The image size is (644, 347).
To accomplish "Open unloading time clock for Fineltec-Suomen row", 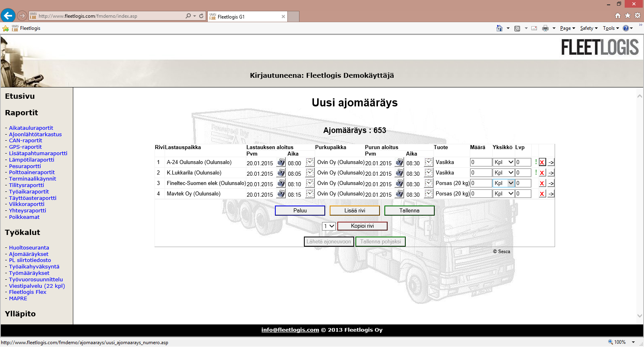I will click(x=429, y=183).
